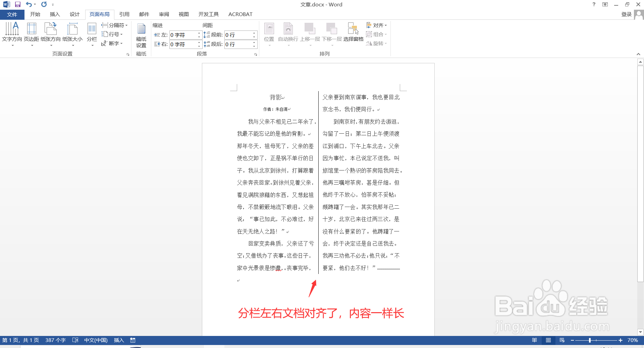Viewport: 644px width, 348px height.
Task: Click Sign in (登录)
Action: (626, 14)
